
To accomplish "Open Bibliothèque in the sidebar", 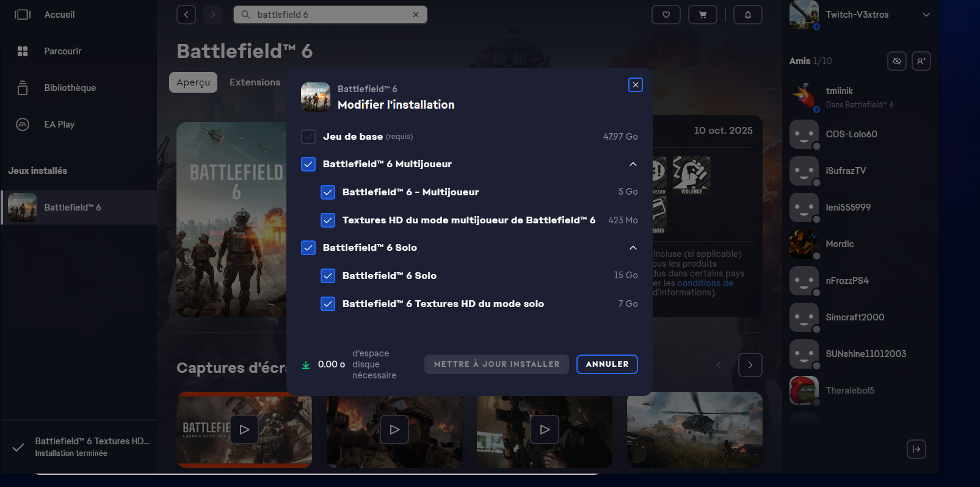I will click(x=70, y=88).
